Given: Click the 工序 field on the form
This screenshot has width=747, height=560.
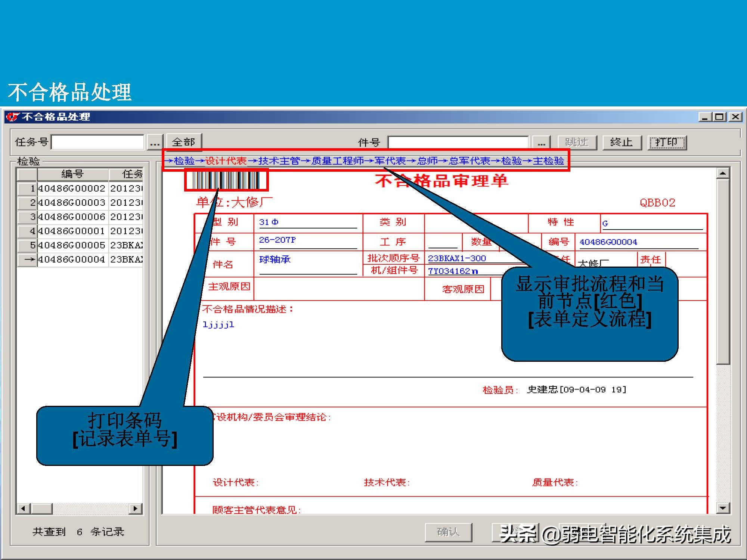Looking at the screenshot, I should [443, 242].
